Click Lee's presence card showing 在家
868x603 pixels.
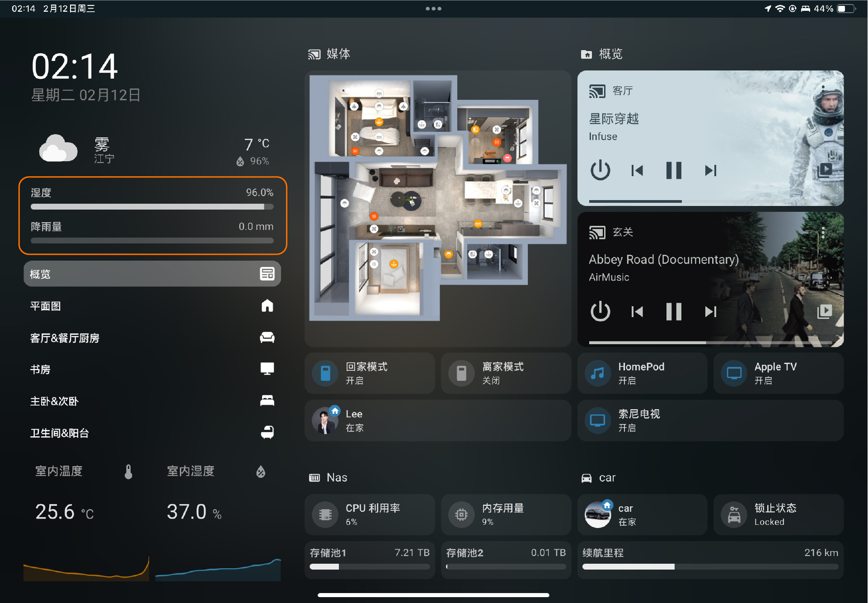point(437,420)
